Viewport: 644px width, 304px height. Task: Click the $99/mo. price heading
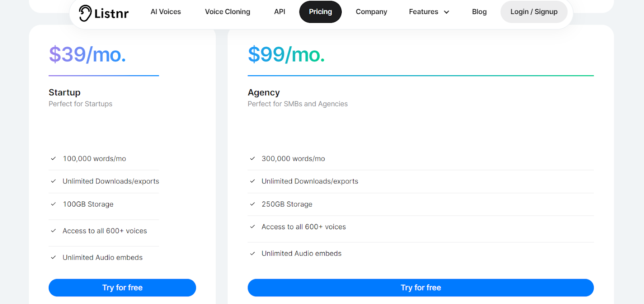point(286,55)
